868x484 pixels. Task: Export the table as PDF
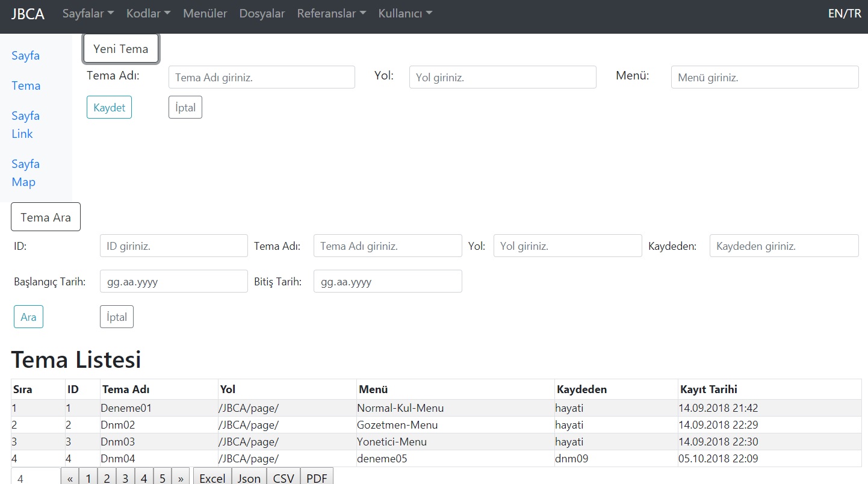click(317, 477)
